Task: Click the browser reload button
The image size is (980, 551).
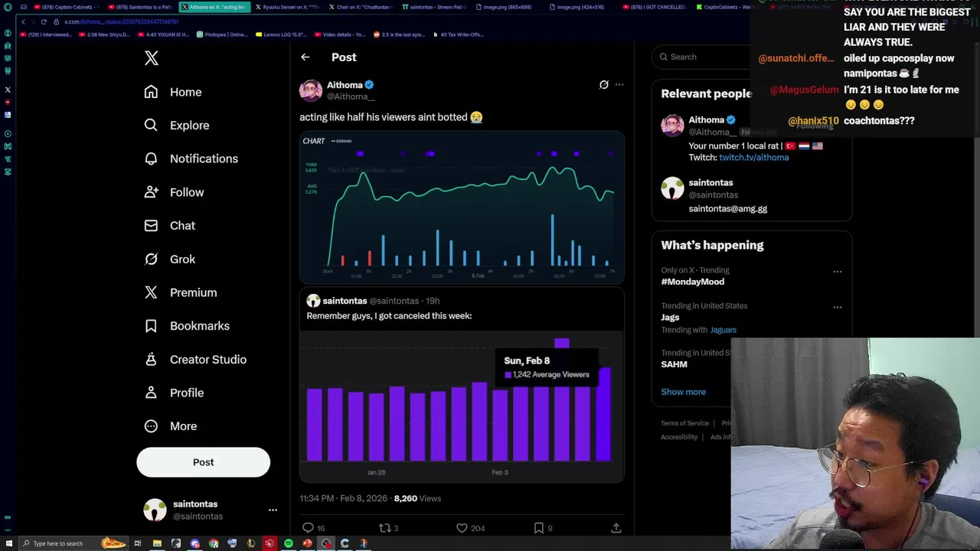Action: 44,21
